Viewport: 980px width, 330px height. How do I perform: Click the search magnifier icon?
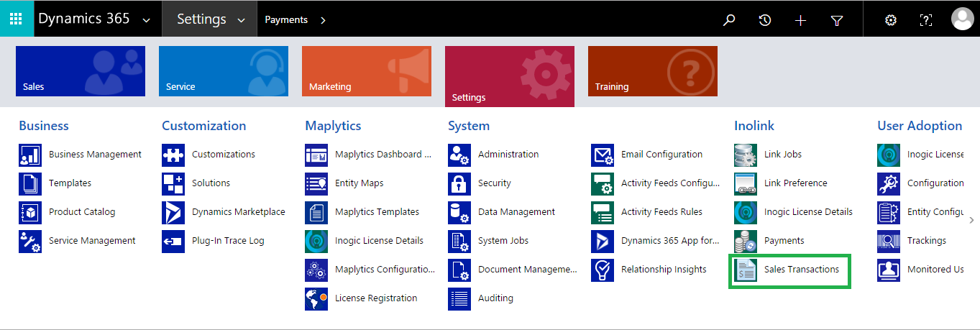click(729, 20)
